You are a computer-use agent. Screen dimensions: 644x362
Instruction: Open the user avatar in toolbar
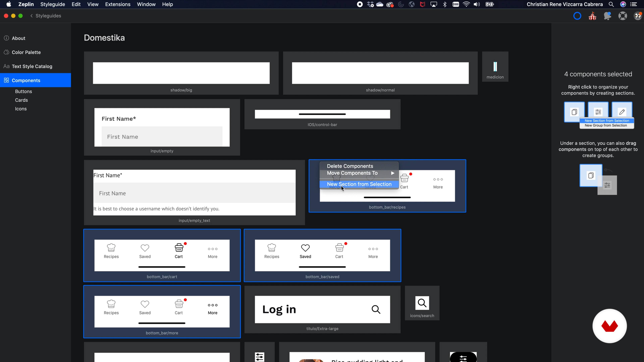[638, 16]
